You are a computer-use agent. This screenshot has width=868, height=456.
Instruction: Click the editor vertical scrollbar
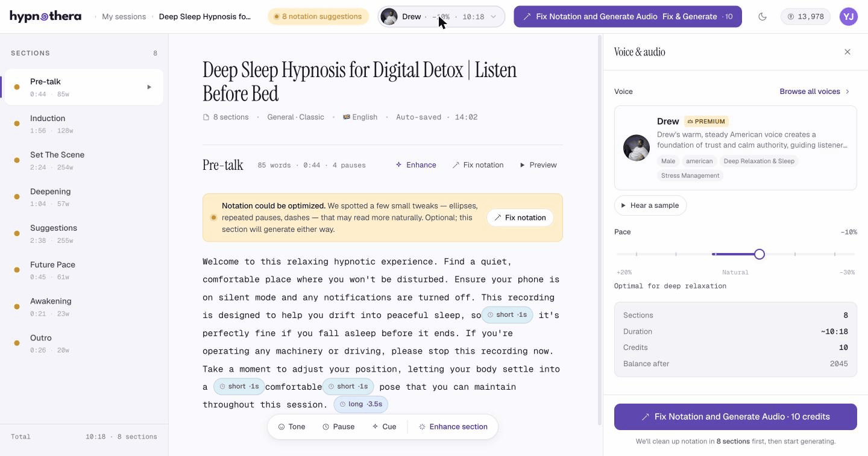click(600, 229)
